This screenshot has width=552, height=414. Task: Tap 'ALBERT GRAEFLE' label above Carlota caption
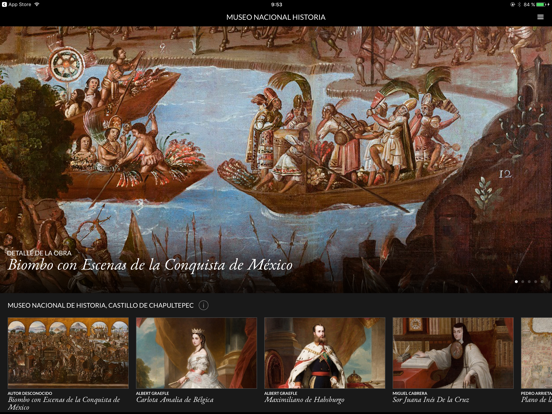(x=152, y=393)
